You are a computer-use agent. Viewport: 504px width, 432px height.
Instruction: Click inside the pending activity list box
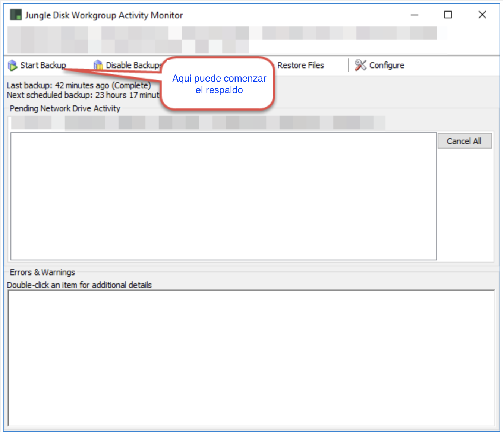click(224, 196)
